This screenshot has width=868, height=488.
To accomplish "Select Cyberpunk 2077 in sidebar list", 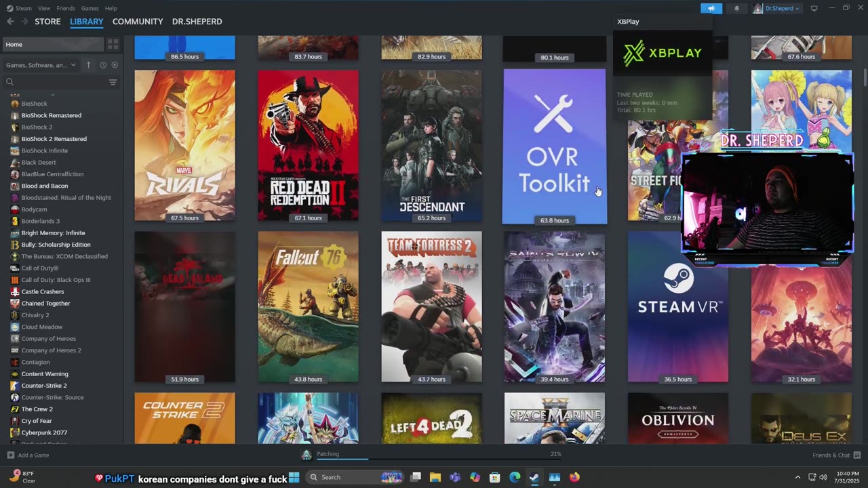I will [44, 432].
